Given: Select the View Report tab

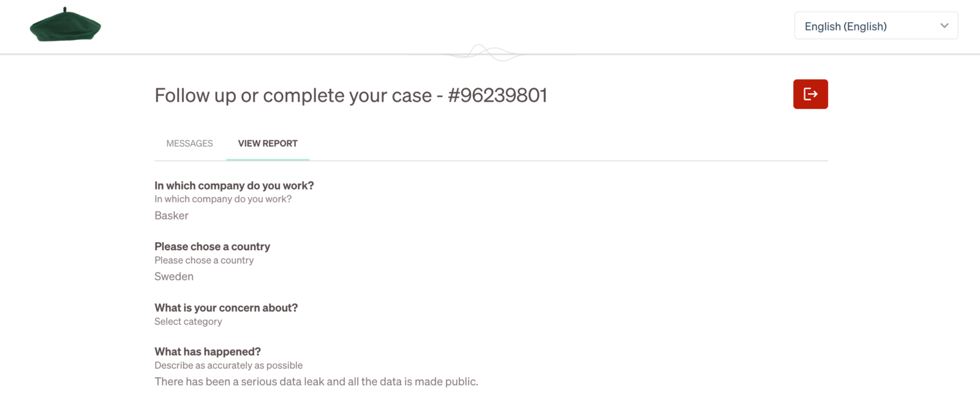Looking at the screenshot, I should click(x=268, y=143).
